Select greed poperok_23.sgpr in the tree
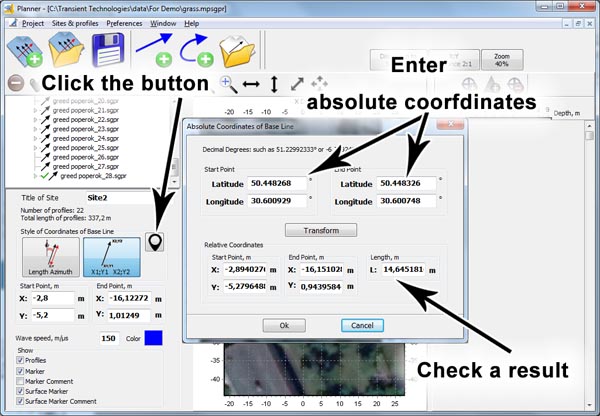600x416 pixels. click(86, 129)
